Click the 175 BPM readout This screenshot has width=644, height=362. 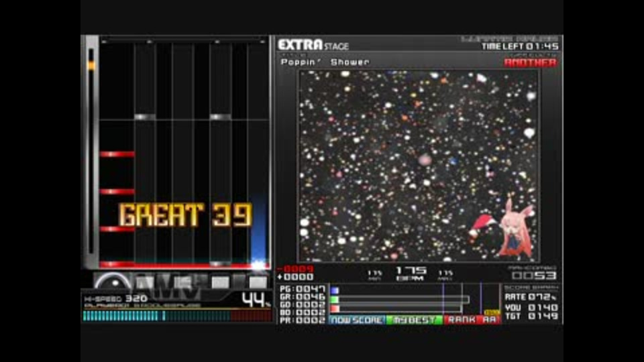click(x=411, y=274)
